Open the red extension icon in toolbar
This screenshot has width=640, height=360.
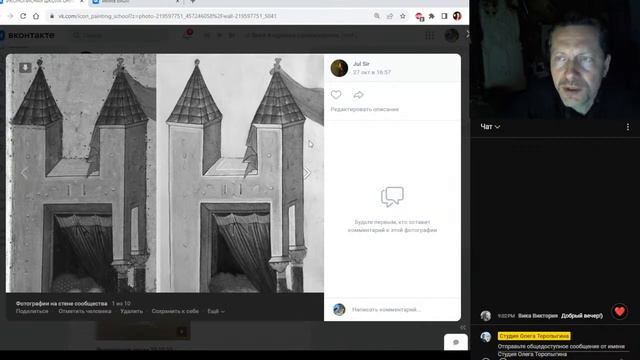pyautogui.click(x=419, y=16)
